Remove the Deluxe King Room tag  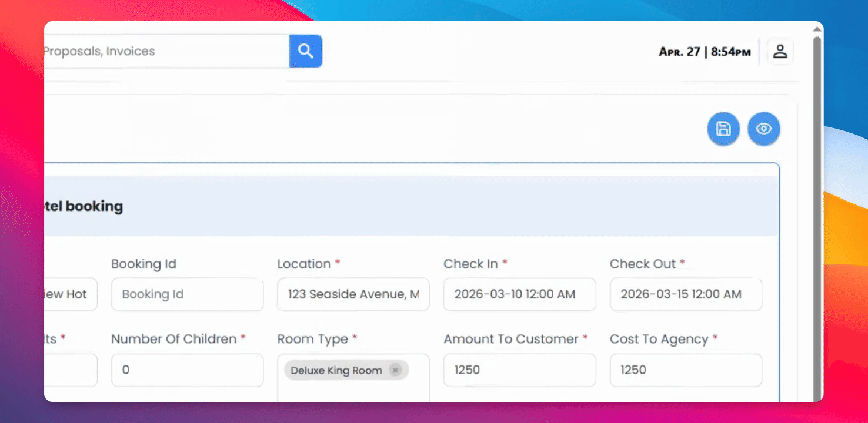(x=395, y=370)
